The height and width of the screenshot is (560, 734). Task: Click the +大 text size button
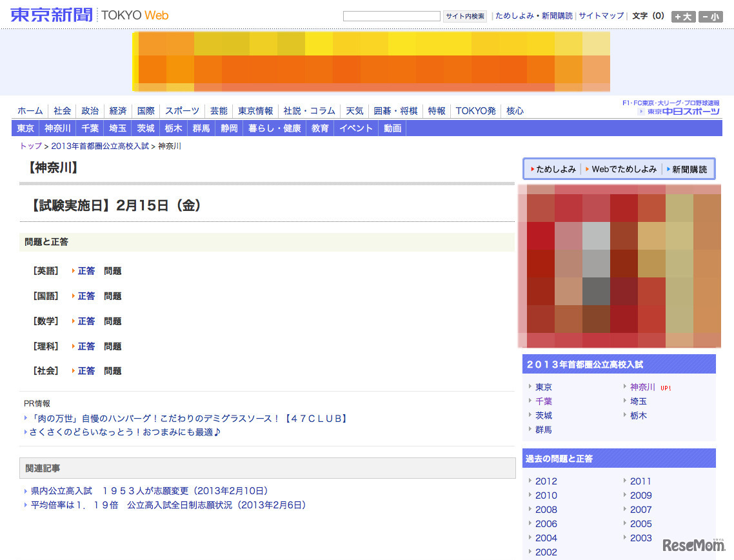coord(684,17)
